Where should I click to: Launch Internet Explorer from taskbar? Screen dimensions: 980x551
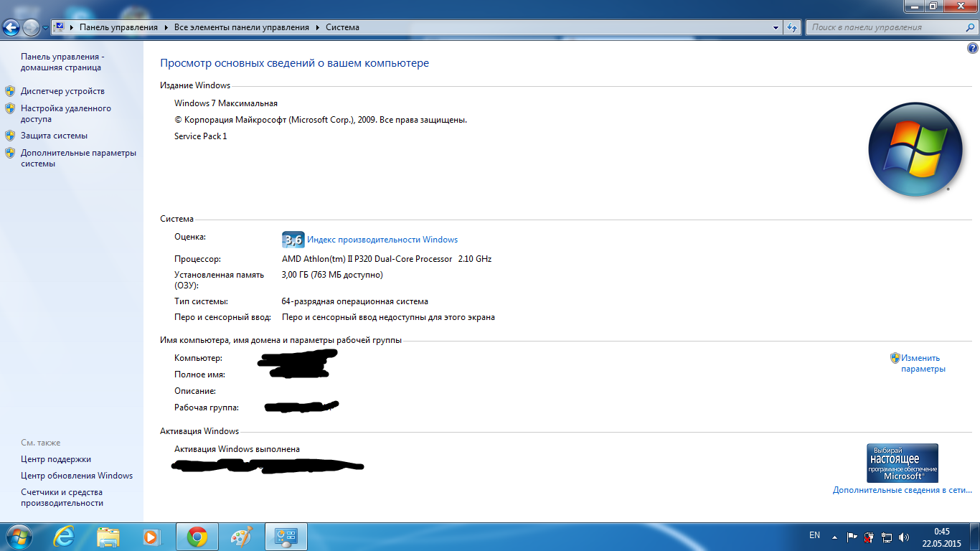[x=64, y=537]
